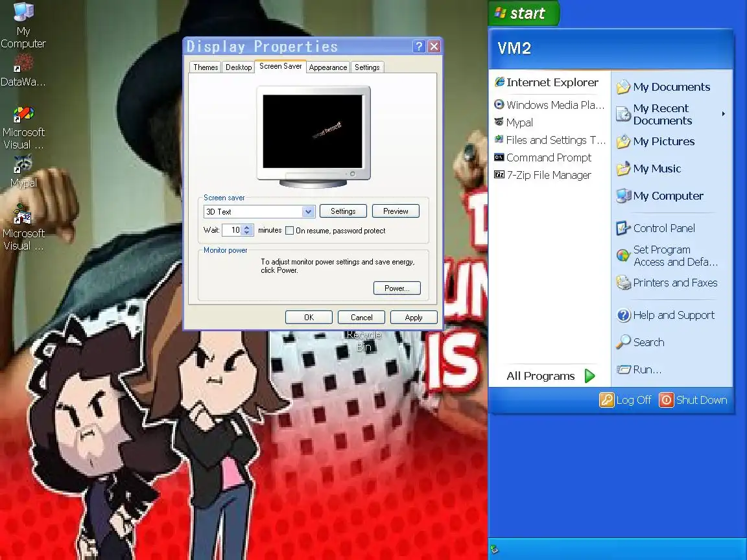Open the Run... dialog

pyautogui.click(x=639, y=369)
